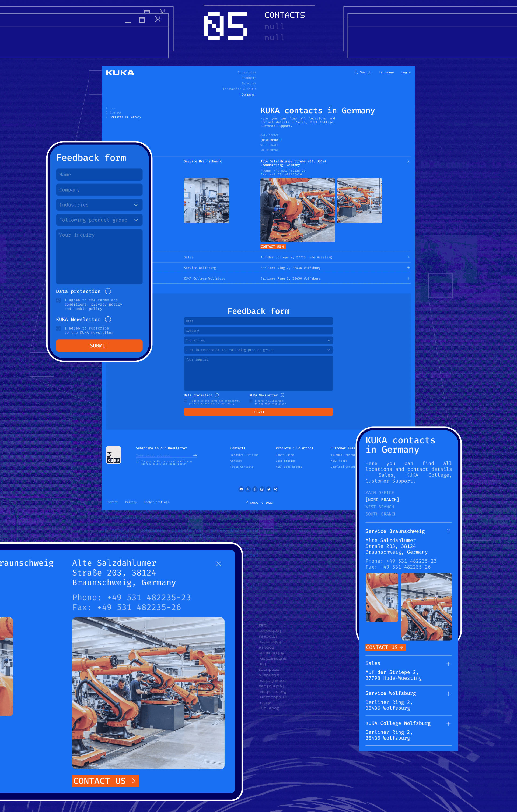Viewport: 517px width, 812px height.
Task: Check footer newsletter terms checkbox
Action: pyautogui.click(x=138, y=461)
